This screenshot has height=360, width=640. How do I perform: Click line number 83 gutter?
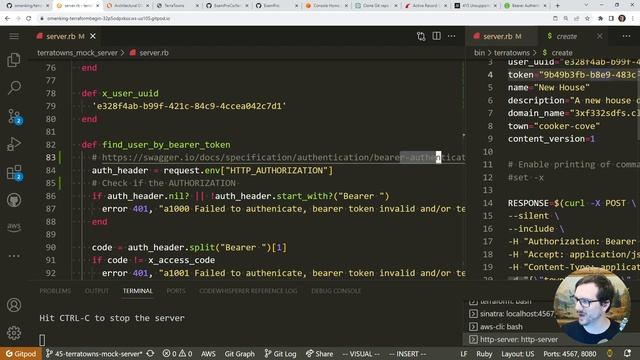pyautogui.click(x=51, y=158)
